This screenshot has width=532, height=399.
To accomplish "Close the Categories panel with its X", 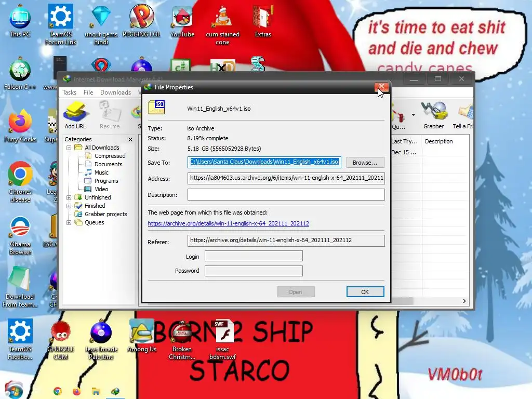I will pos(130,139).
